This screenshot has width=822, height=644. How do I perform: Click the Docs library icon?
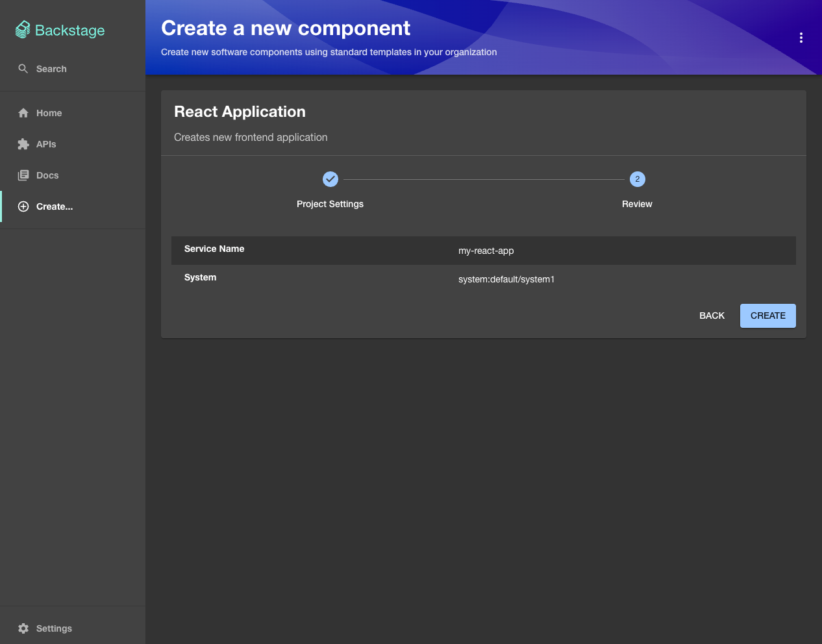23,175
